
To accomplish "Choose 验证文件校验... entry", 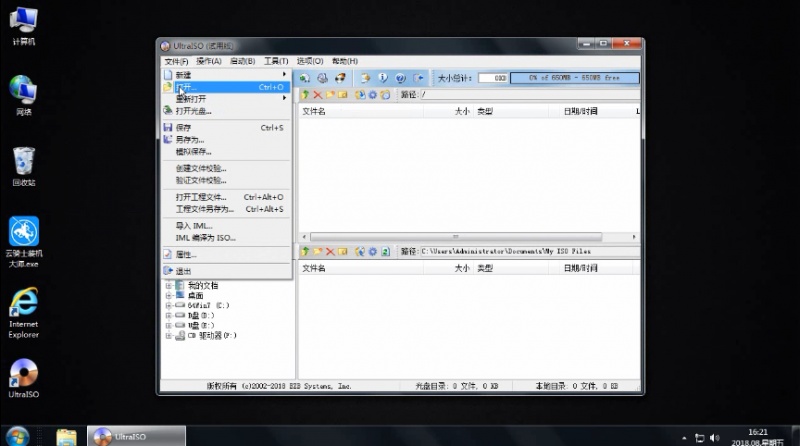I will 226,181.
